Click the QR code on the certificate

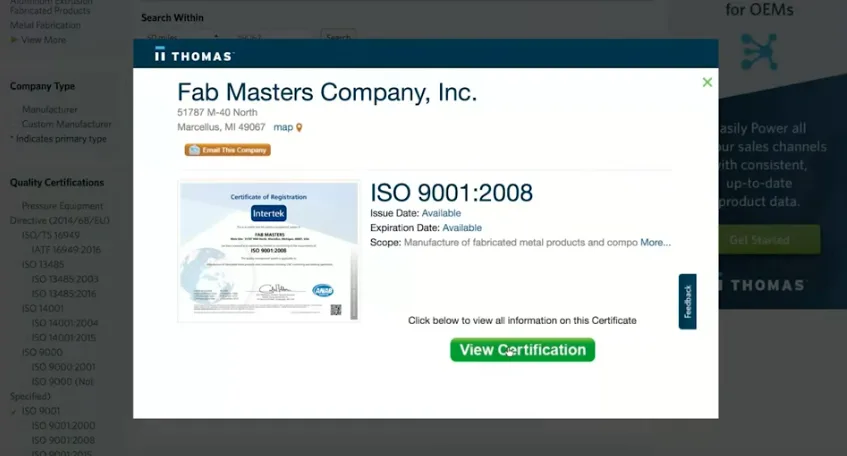pyautogui.click(x=336, y=310)
